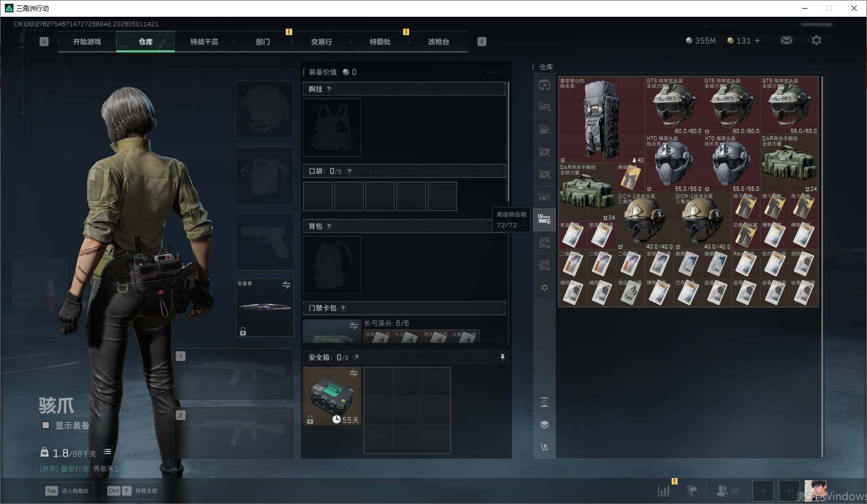
Task: Open the statistics bar chart icon
Action: tap(664, 490)
